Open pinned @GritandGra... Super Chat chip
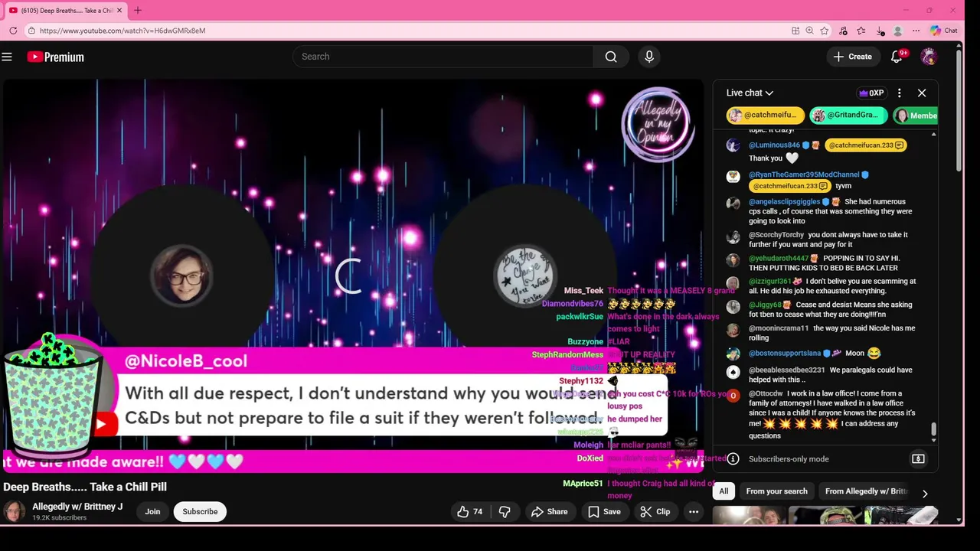 coord(848,116)
